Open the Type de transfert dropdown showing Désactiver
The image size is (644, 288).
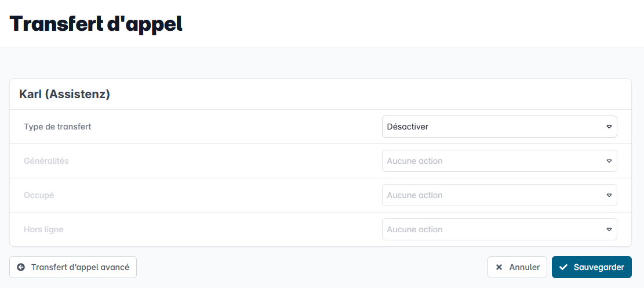(x=500, y=127)
